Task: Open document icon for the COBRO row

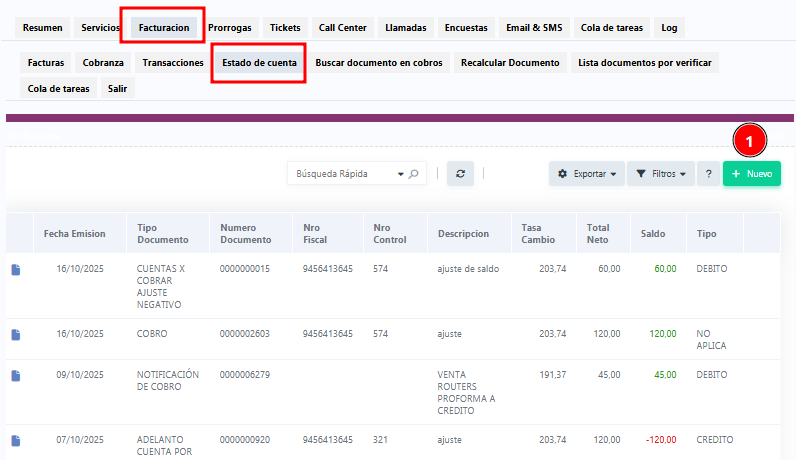Action: (x=16, y=334)
